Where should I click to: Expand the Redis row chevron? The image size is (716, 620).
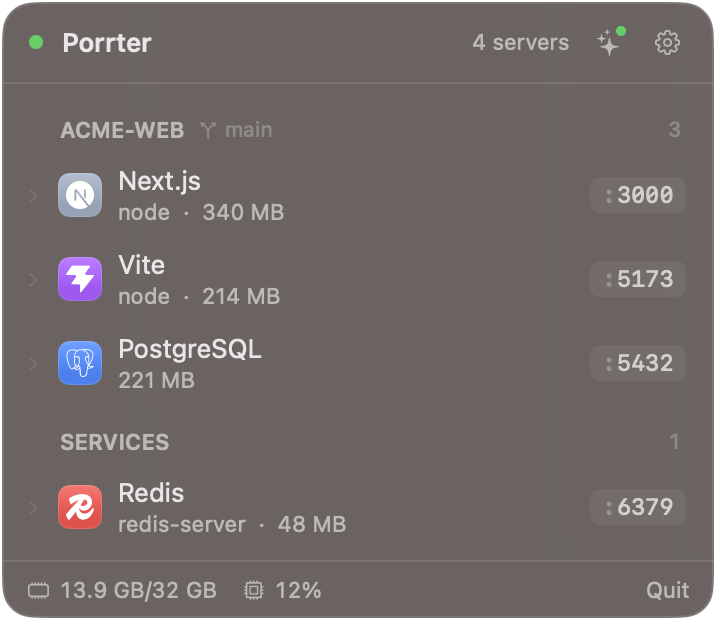click(33, 508)
